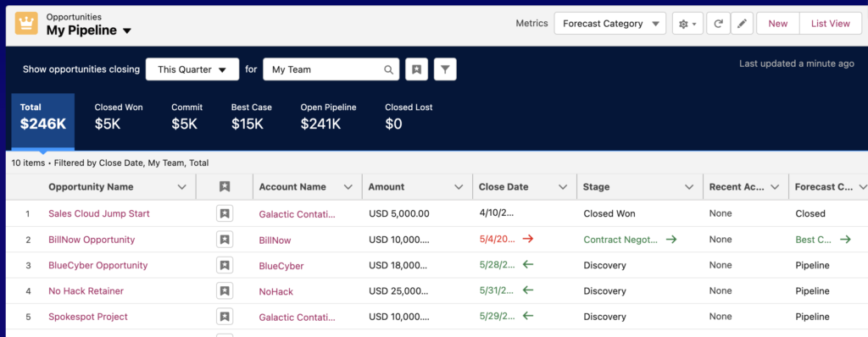The width and height of the screenshot is (868, 337).
Task: Click the Closed forecast category cell
Action: coord(810,213)
